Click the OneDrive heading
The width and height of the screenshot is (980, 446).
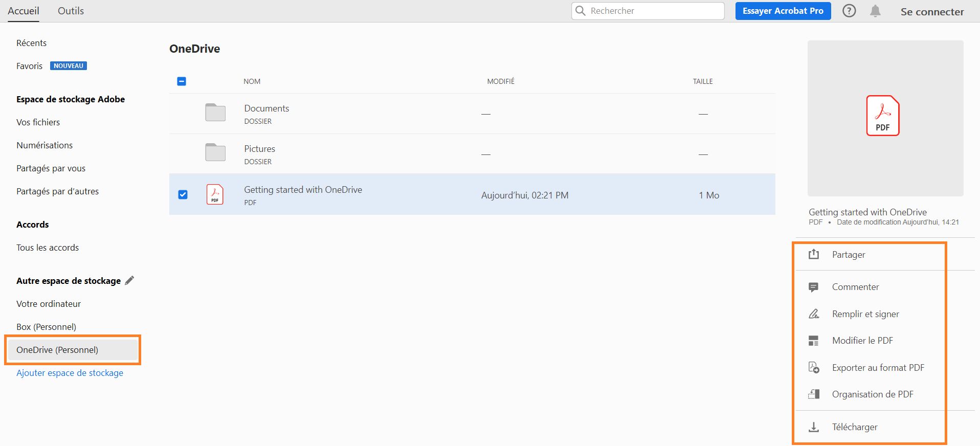point(194,49)
